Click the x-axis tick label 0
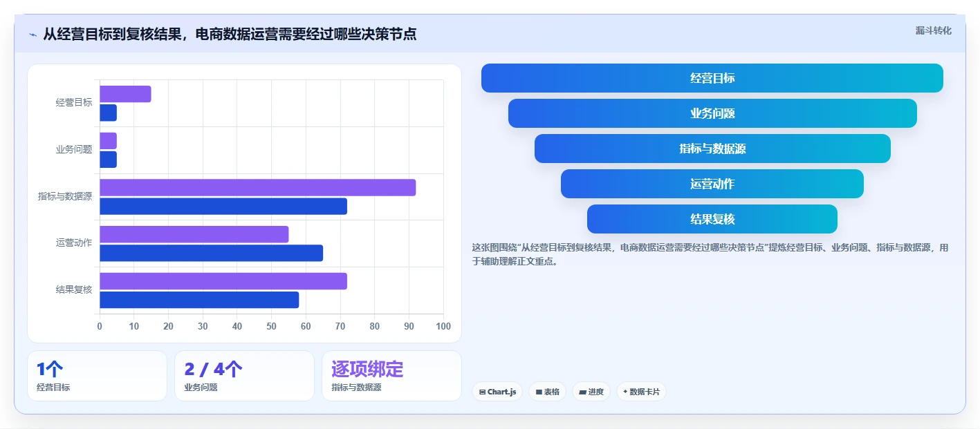 100,326
